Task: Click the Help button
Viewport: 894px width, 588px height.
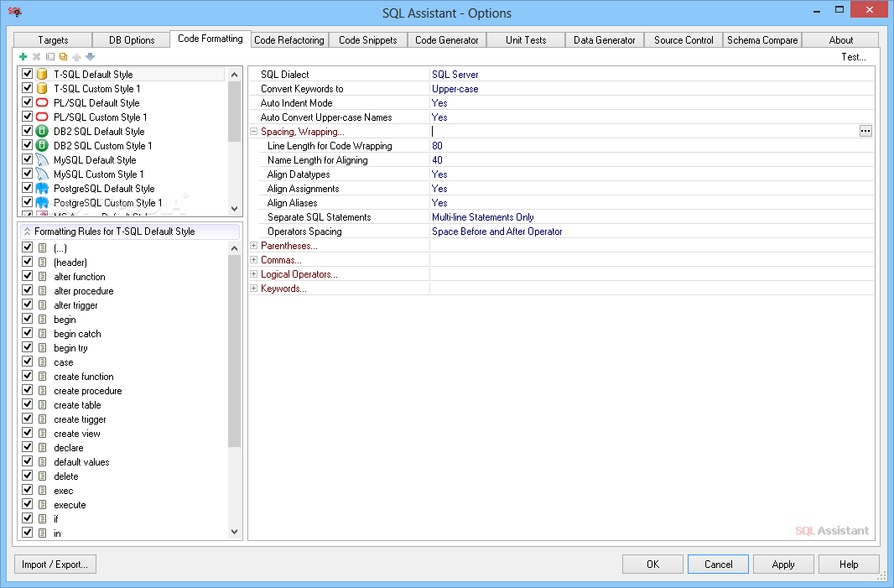Action: [849, 564]
